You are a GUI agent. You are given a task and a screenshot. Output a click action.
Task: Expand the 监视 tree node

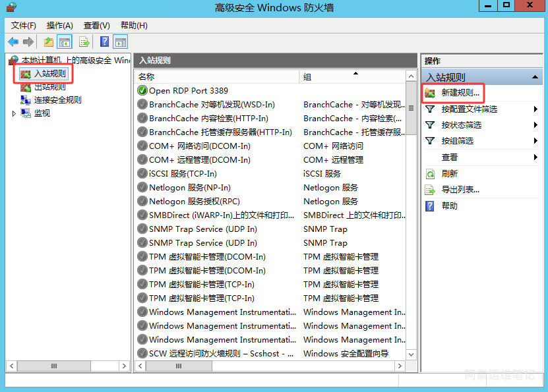(14, 113)
